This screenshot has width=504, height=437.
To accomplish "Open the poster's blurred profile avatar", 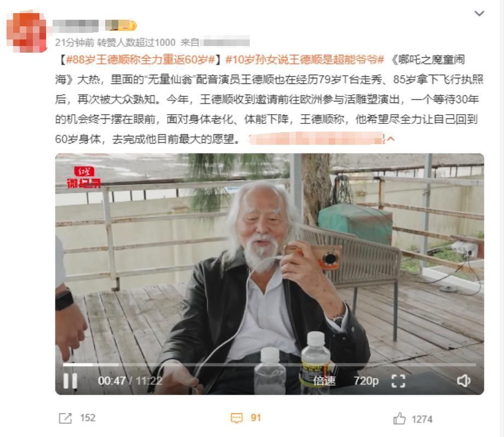I will pyautogui.click(x=27, y=32).
